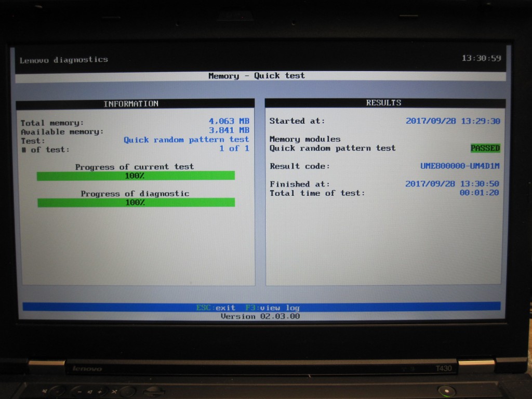This screenshot has height=399, width=532.
Task: Click the RESULTS panel header
Action: (x=385, y=103)
